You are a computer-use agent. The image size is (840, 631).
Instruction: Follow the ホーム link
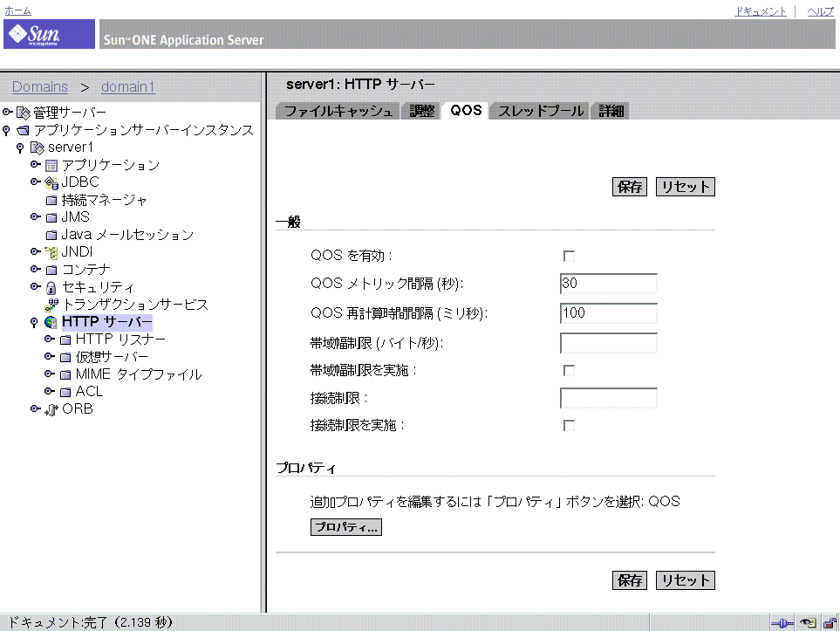pos(17,10)
